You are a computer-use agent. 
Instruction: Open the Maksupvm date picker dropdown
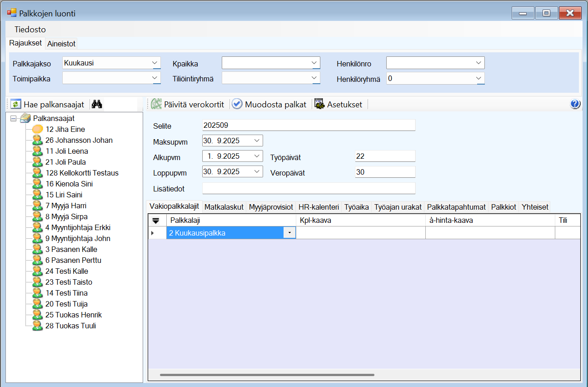257,141
